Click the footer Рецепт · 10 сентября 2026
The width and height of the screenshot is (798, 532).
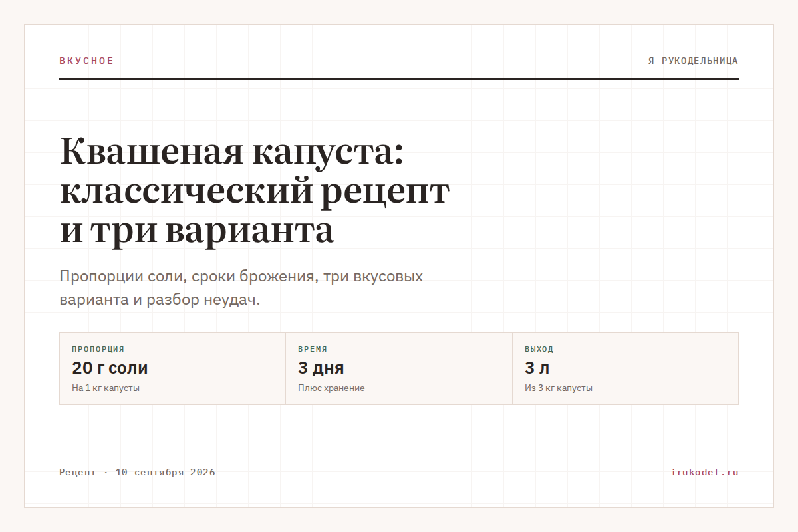(x=137, y=472)
